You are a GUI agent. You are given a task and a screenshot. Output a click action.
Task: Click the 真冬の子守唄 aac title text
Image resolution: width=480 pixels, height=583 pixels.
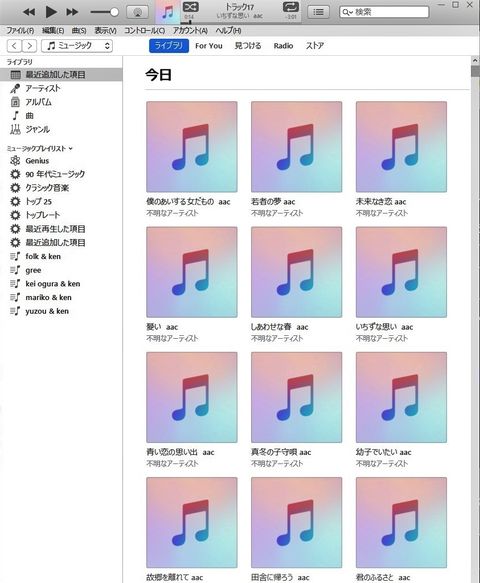point(281,452)
